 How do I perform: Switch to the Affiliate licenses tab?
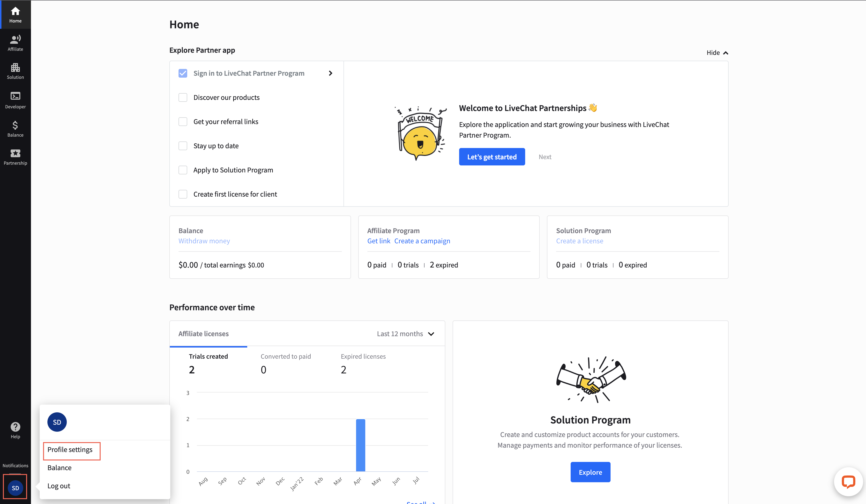click(x=203, y=334)
